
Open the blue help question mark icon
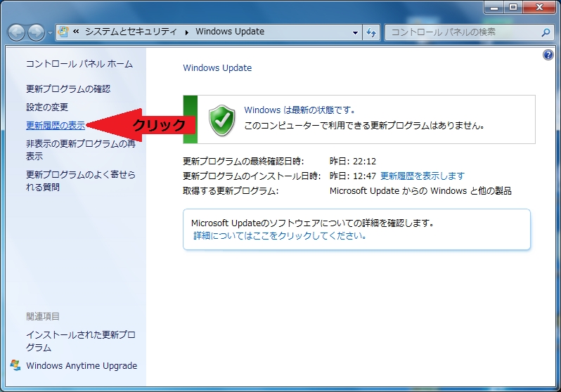point(548,55)
